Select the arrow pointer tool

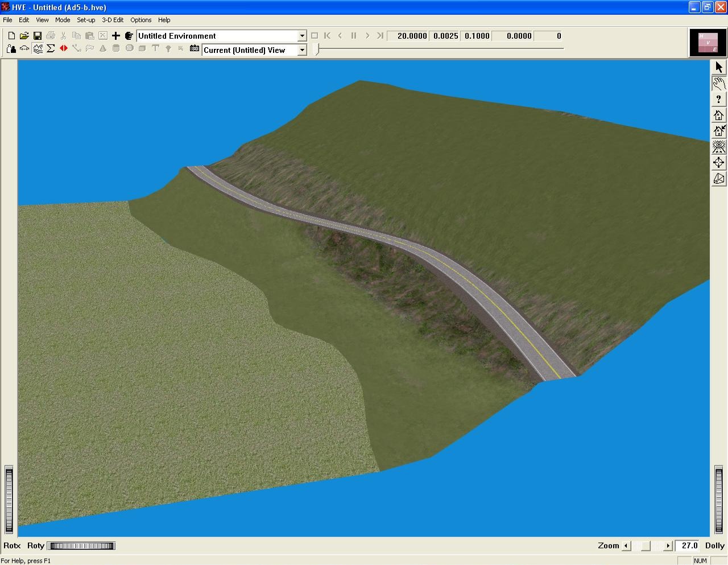[719, 67]
